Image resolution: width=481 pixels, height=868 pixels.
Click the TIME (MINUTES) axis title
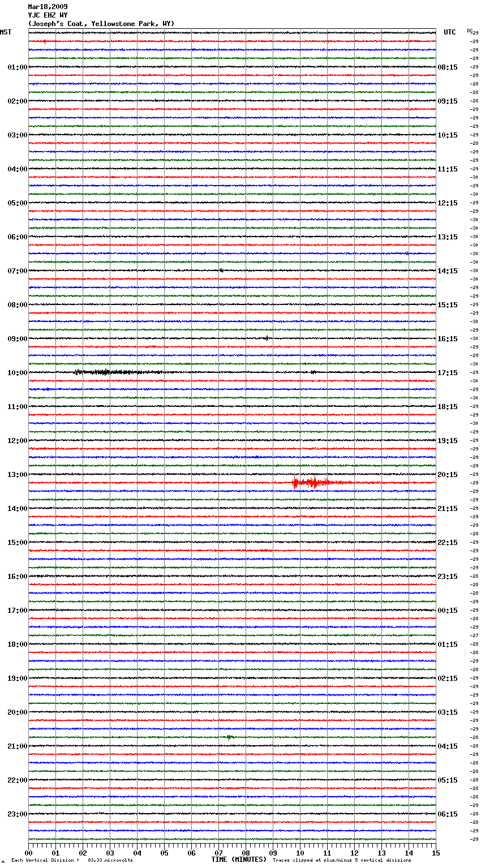[x=239, y=860]
